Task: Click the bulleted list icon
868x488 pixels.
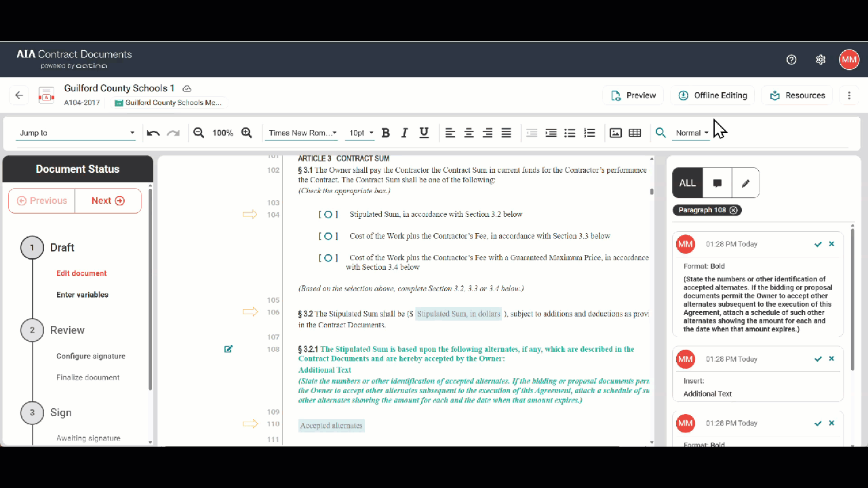Action: pyautogui.click(x=570, y=133)
